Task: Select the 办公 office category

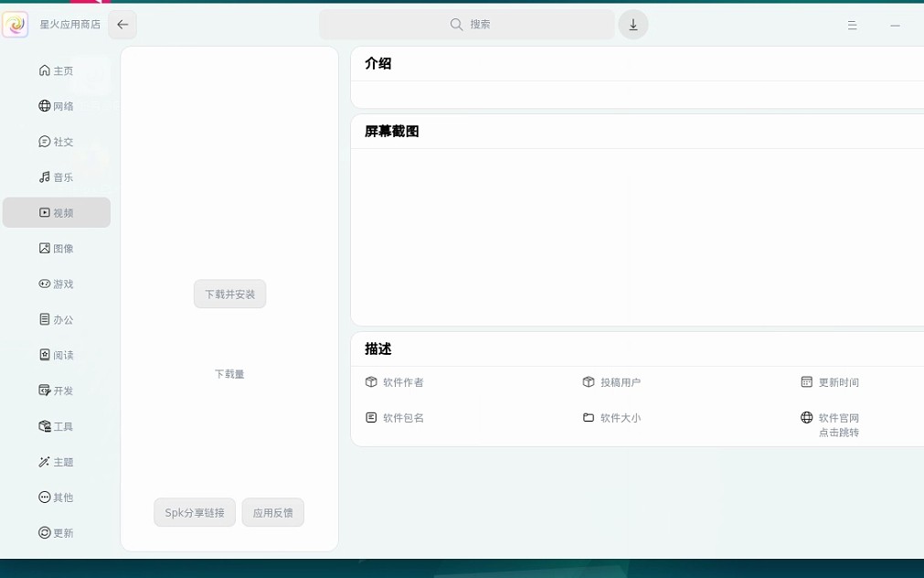Action: (57, 320)
